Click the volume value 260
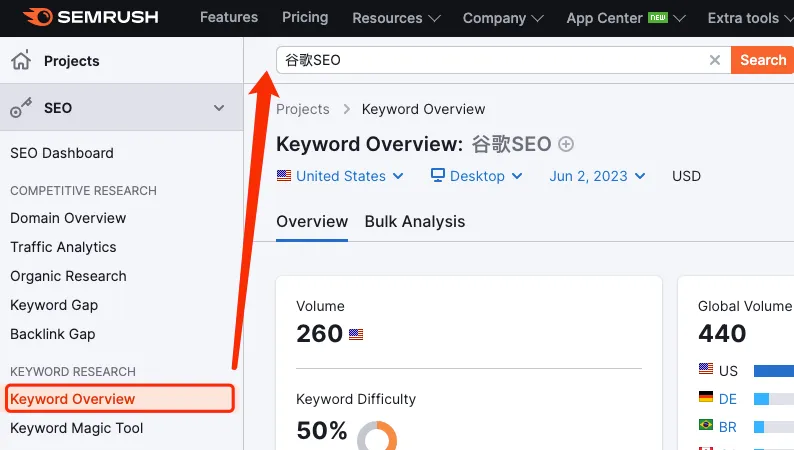This screenshot has height=450, width=794. [x=320, y=334]
